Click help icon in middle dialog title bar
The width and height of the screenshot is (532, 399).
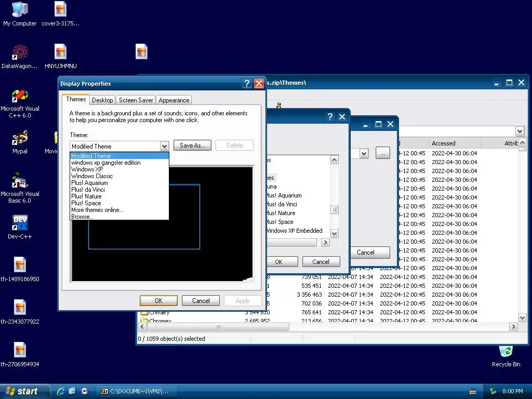tap(330, 117)
